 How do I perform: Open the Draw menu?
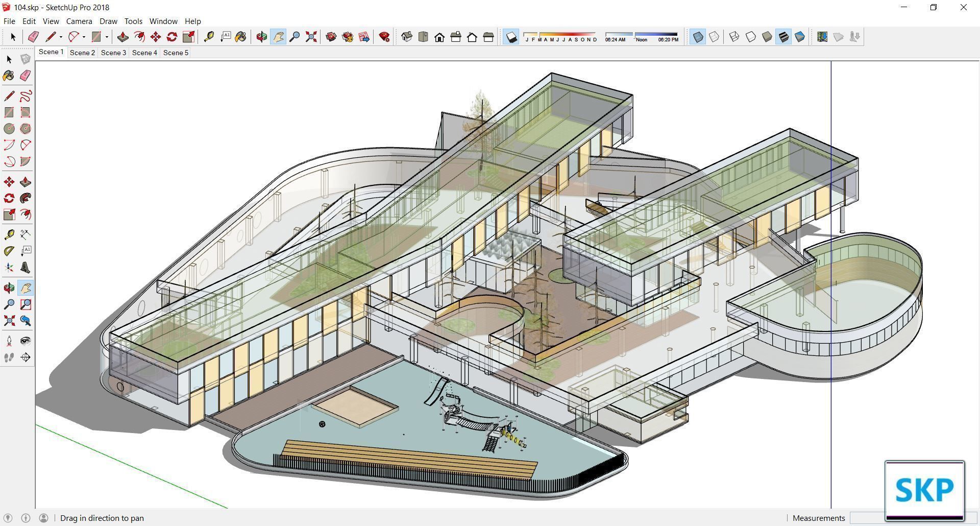pyautogui.click(x=108, y=21)
